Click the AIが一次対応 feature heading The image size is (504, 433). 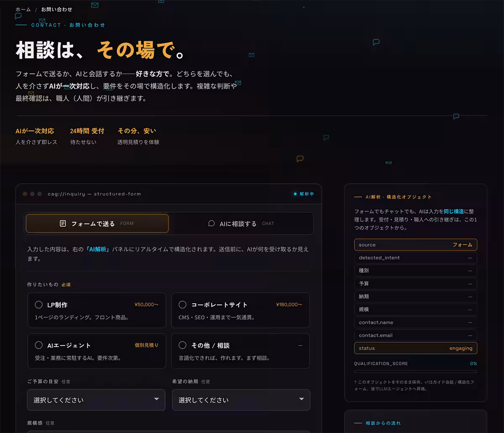[35, 131]
